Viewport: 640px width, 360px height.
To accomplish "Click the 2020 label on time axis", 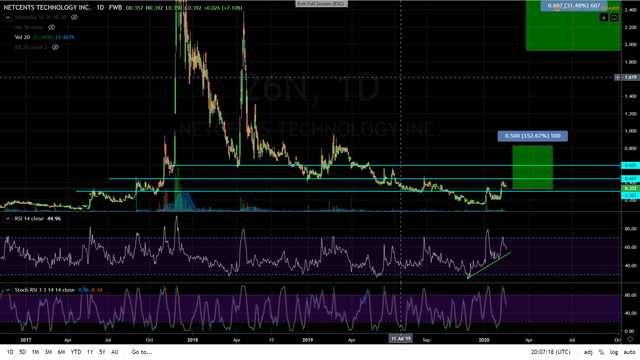I will [x=484, y=340].
